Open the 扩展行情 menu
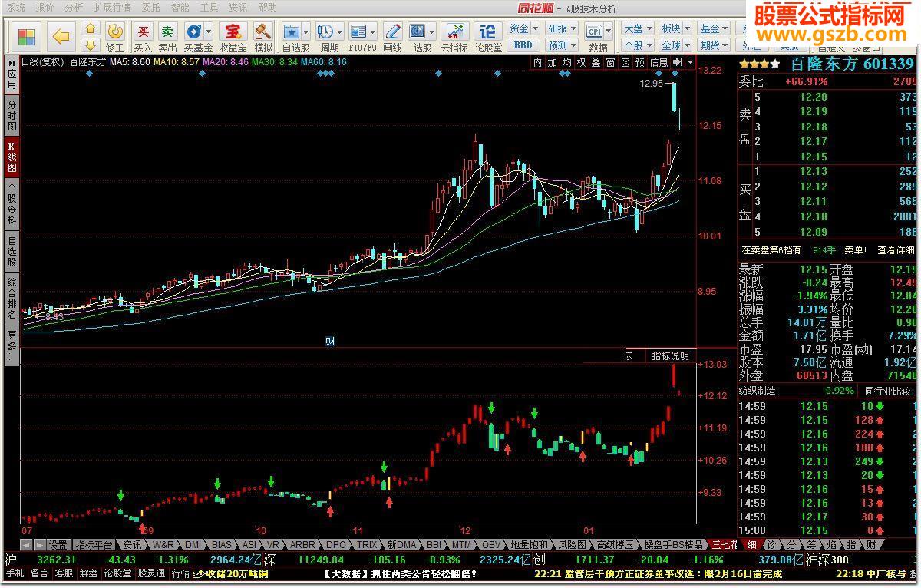 click(113, 8)
